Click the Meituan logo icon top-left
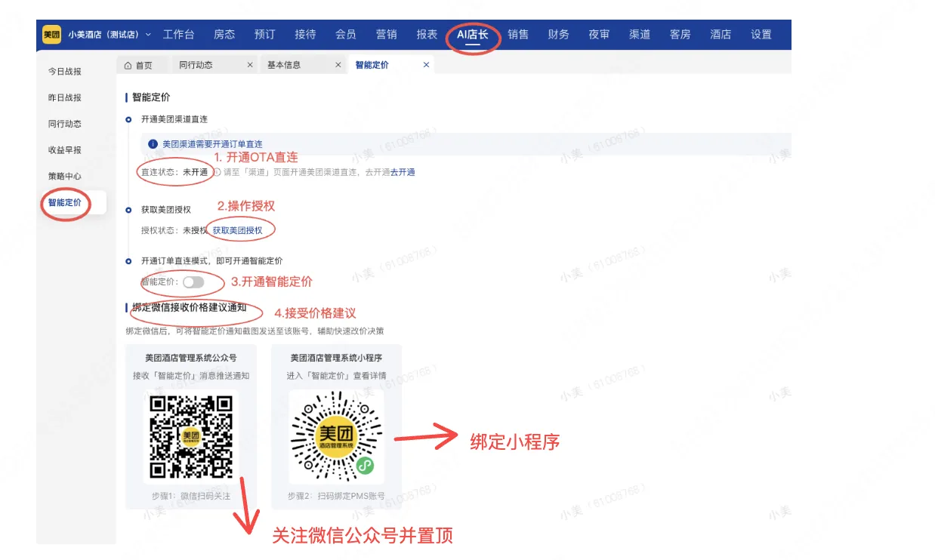This screenshot has height=560, width=935. [51, 35]
